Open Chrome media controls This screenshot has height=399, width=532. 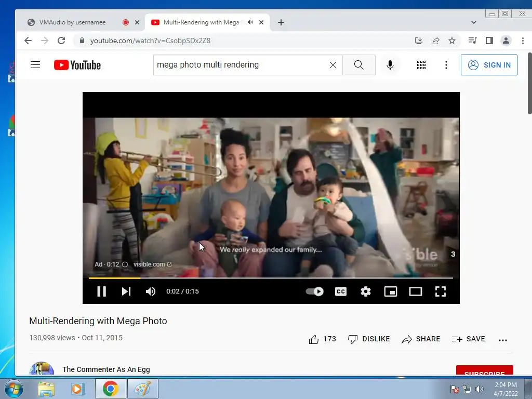[x=472, y=41]
